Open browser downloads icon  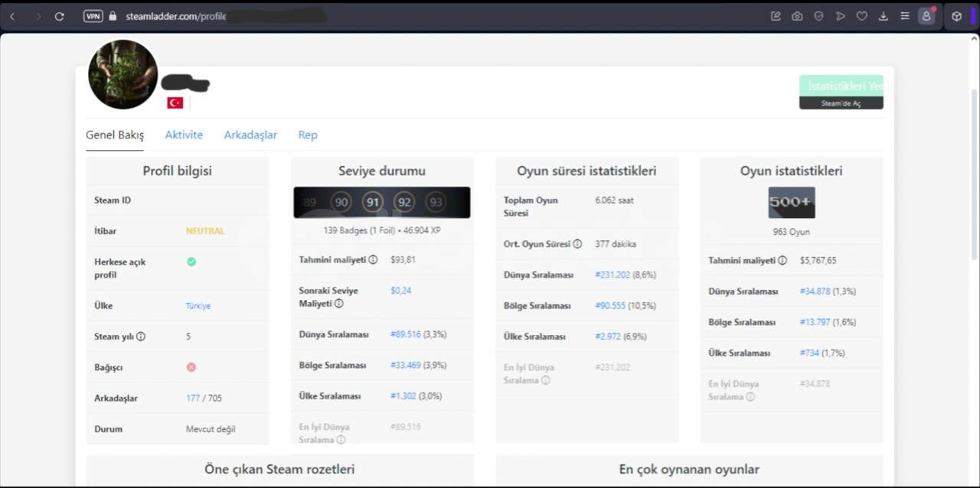883,16
